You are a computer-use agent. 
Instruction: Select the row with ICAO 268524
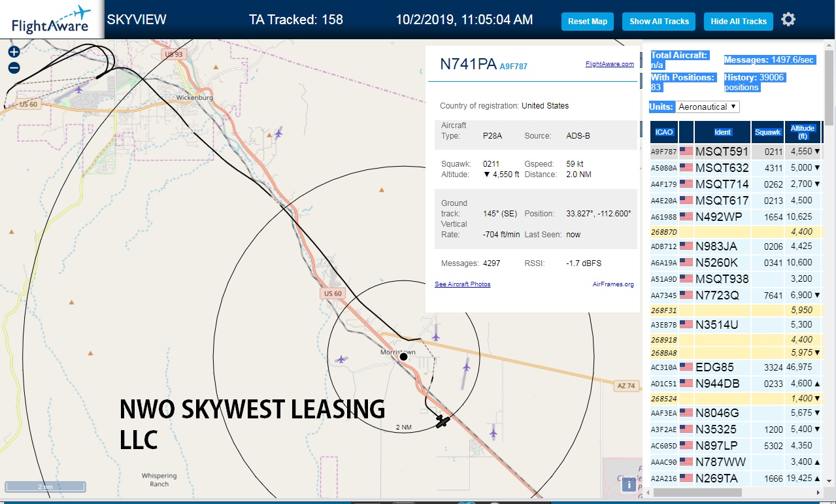pos(735,398)
